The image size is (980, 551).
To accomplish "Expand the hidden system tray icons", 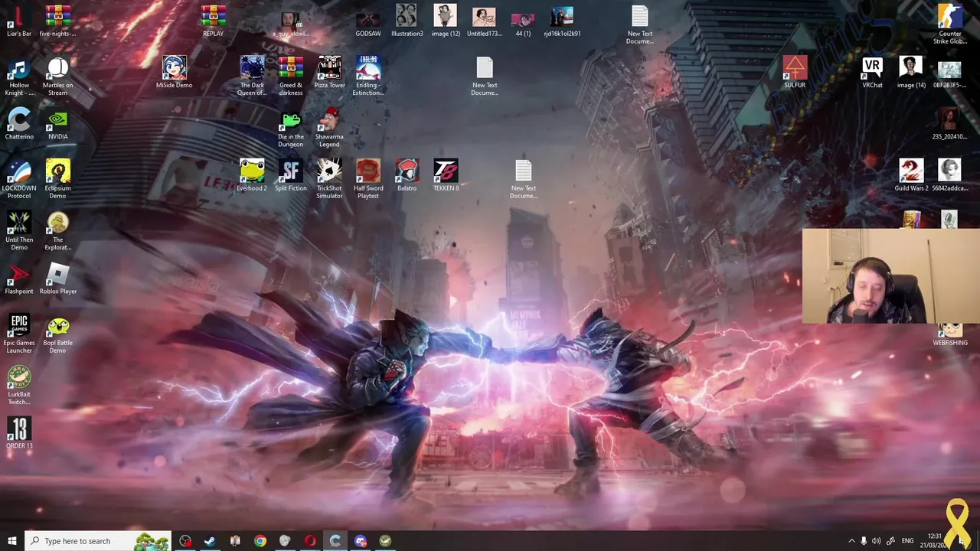I will coord(851,541).
